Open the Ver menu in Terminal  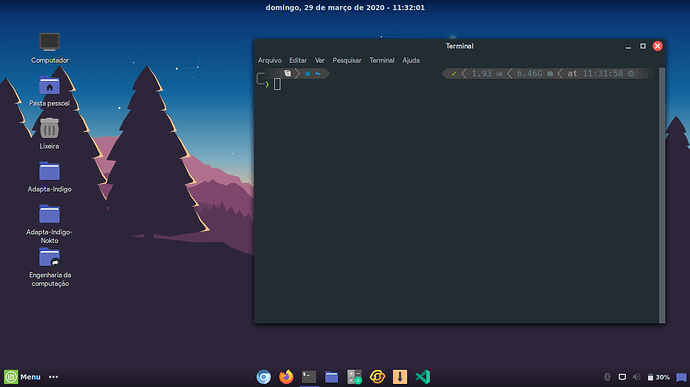[319, 60]
